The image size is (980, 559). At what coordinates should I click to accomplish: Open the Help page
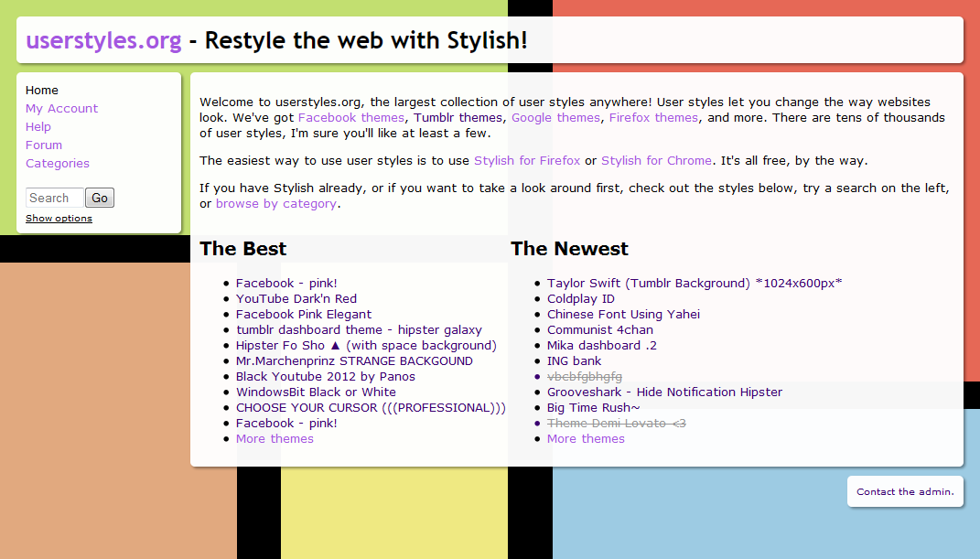tap(38, 127)
